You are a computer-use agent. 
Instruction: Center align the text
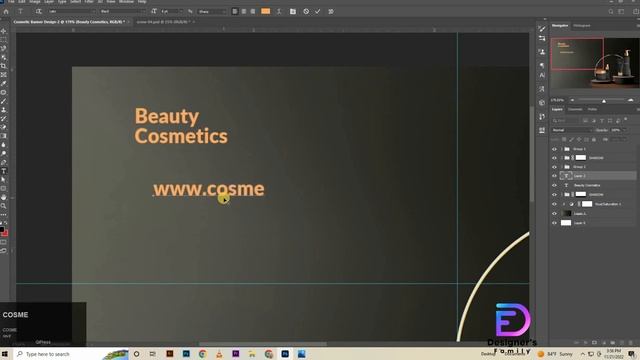pos(244,11)
